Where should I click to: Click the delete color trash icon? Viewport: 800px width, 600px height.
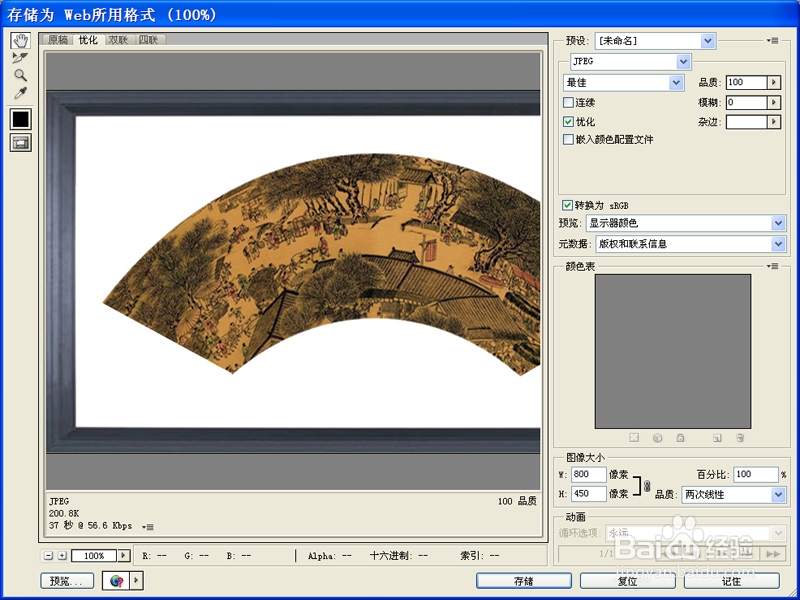tap(740, 438)
